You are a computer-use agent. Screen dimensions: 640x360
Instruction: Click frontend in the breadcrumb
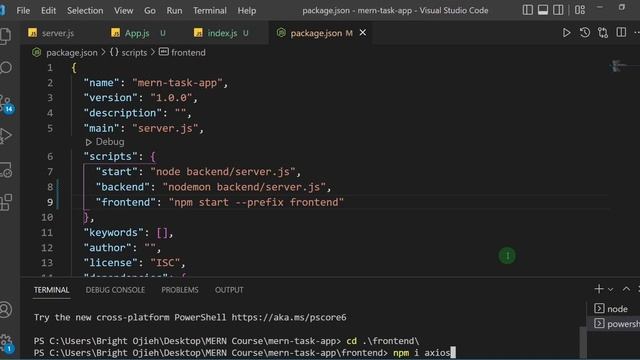(188, 53)
